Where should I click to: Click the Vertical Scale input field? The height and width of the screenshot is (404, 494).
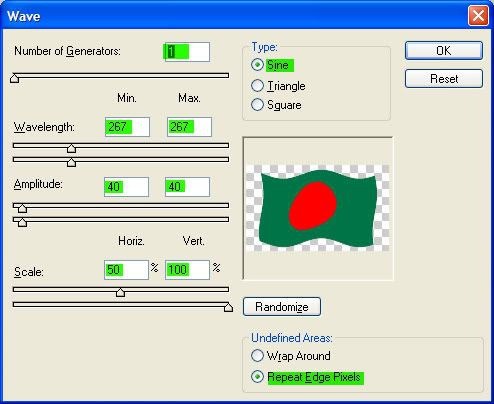pyautogui.click(x=187, y=270)
